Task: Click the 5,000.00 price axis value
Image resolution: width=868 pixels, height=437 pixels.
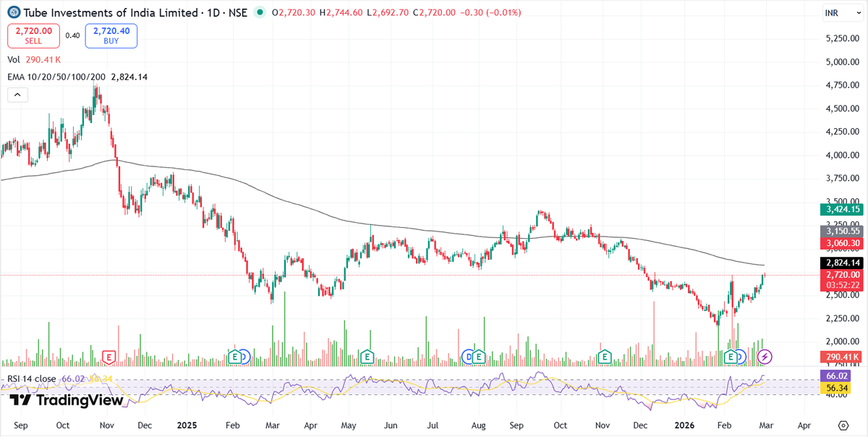Action: click(842, 61)
